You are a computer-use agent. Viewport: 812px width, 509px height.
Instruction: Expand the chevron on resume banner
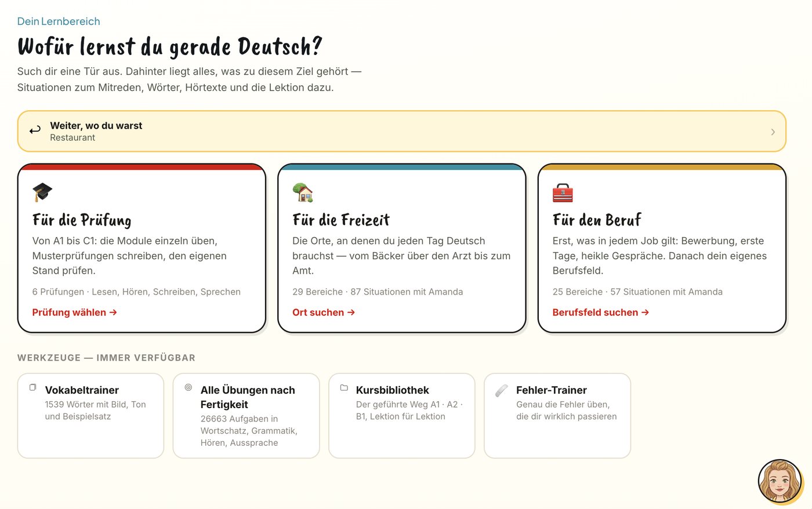(x=773, y=132)
